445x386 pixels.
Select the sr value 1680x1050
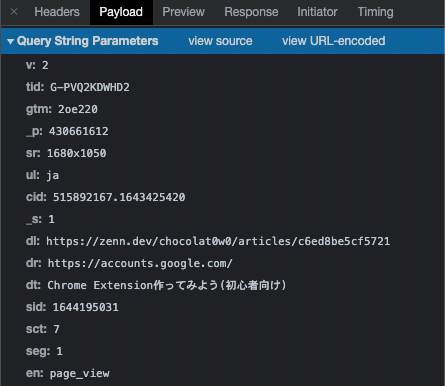click(x=77, y=153)
